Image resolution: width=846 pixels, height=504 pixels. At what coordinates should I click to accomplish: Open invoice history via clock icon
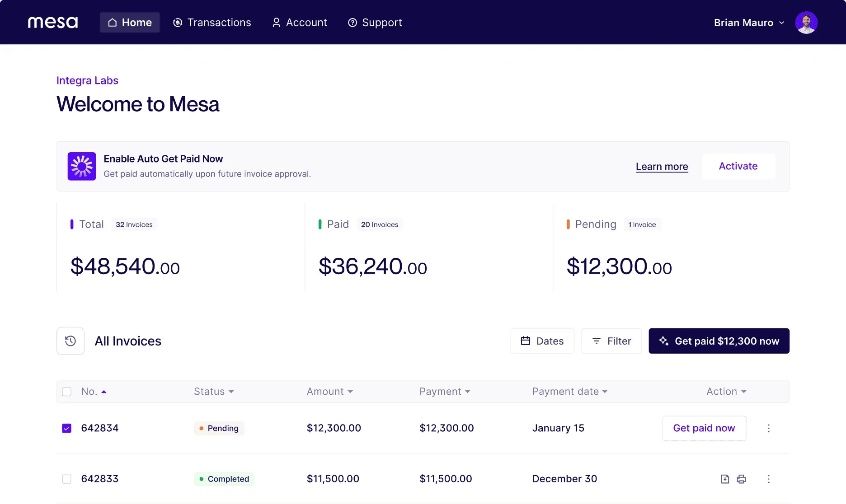pos(70,341)
